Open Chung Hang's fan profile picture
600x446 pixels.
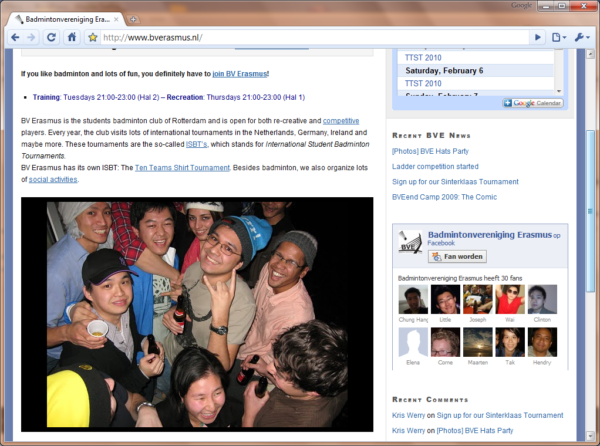click(413, 300)
